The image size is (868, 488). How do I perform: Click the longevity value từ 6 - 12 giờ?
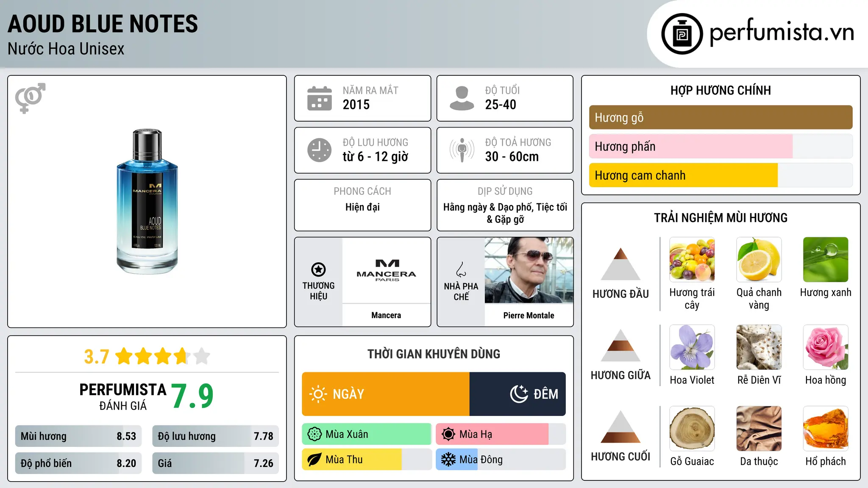(375, 157)
